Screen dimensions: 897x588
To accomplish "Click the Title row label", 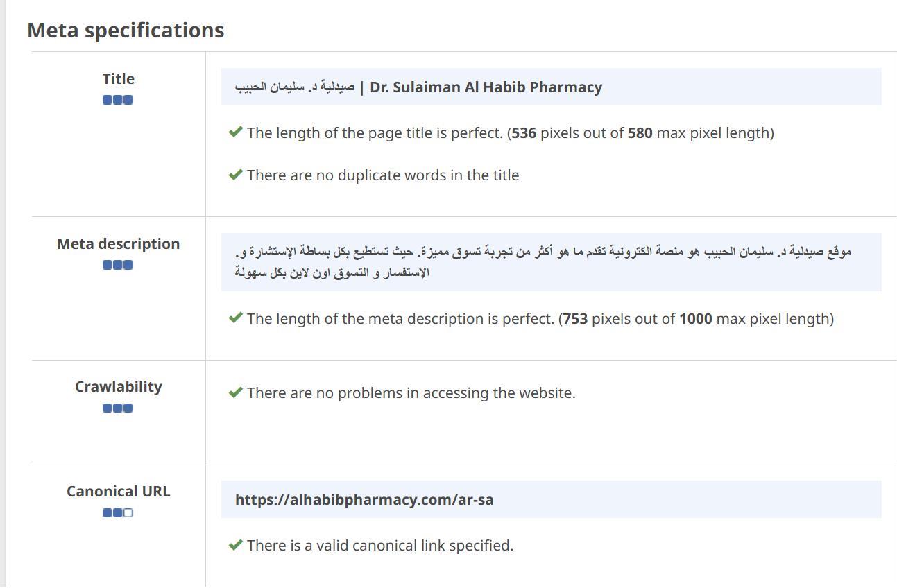I will coord(119,79).
